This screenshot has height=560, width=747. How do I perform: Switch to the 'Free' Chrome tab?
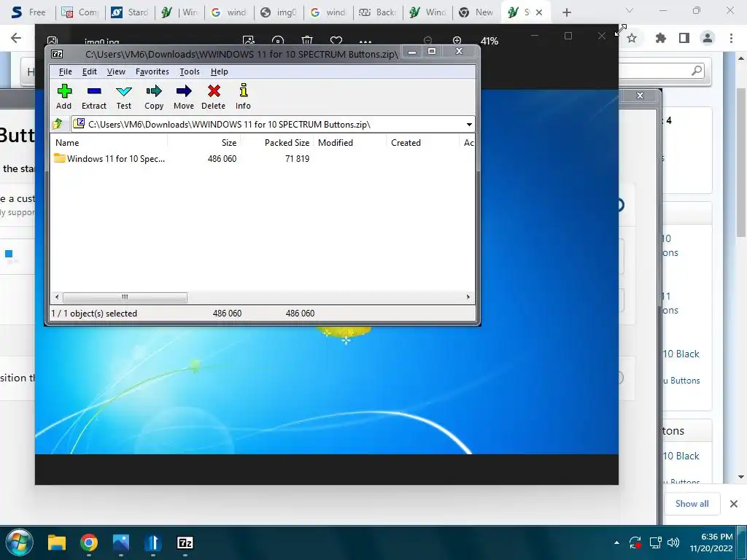point(28,12)
